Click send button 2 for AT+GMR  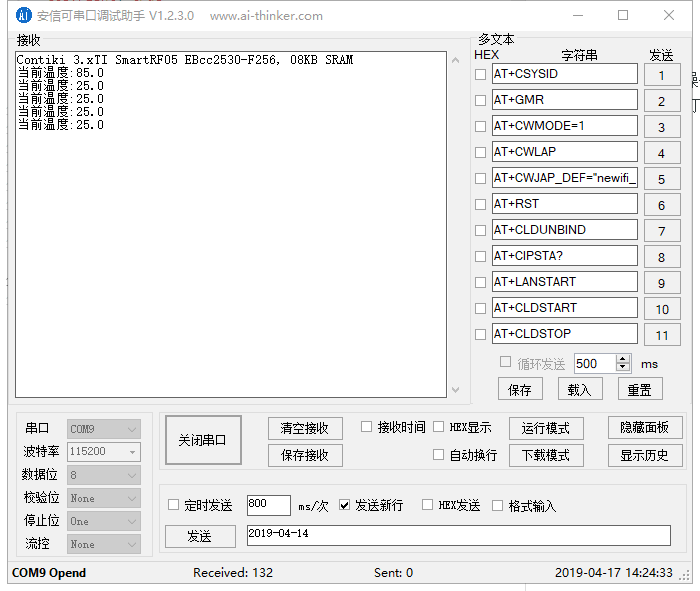click(662, 100)
